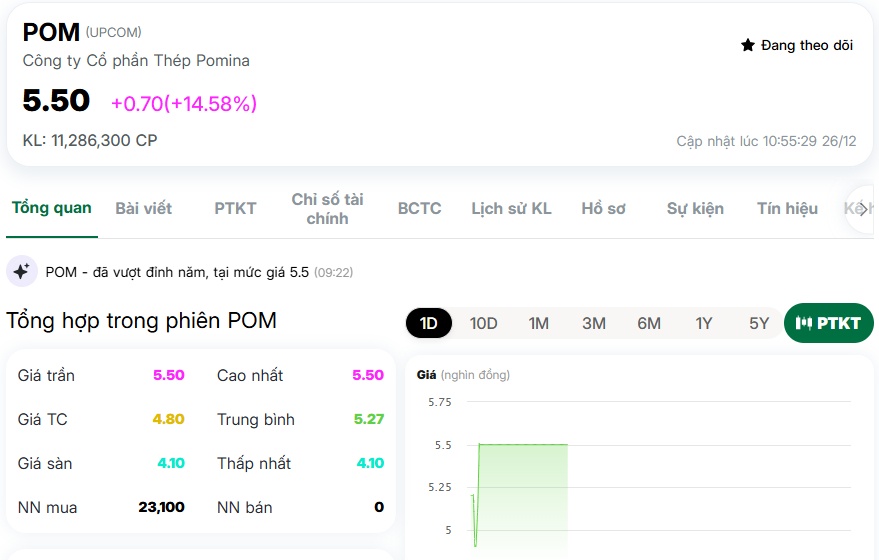
Task: Click the Cao nhất value 5.50
Action: [x=368, y=375]
